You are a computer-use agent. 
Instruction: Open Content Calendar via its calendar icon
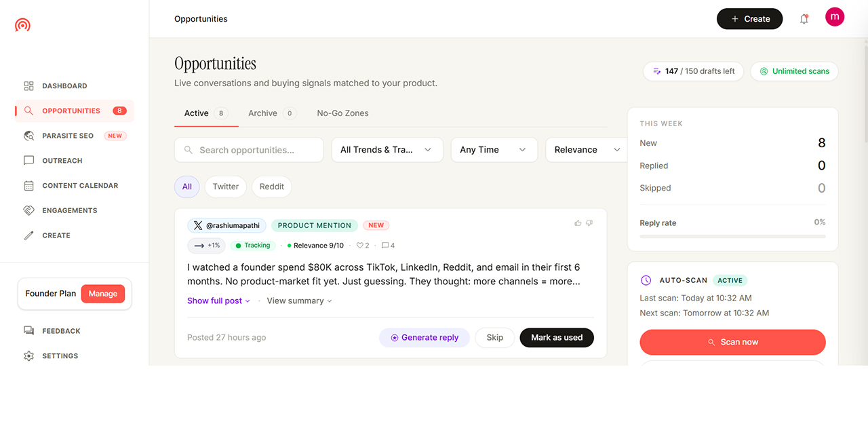coord(28,186)
